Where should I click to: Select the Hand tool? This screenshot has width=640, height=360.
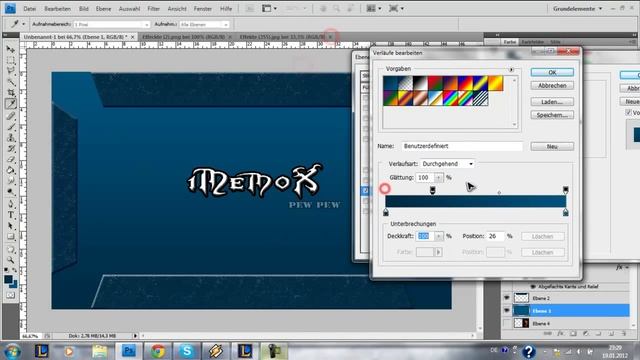(x=11, y=249)
